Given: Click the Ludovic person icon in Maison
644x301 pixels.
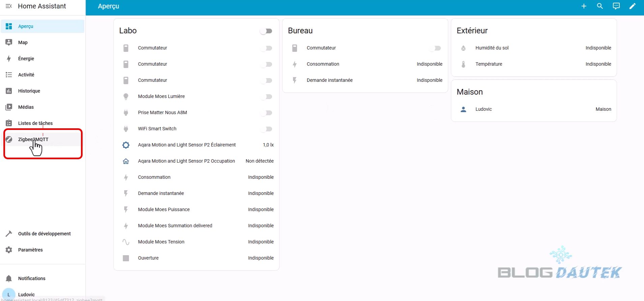Looking at the screenshot, I should [463, 109].
